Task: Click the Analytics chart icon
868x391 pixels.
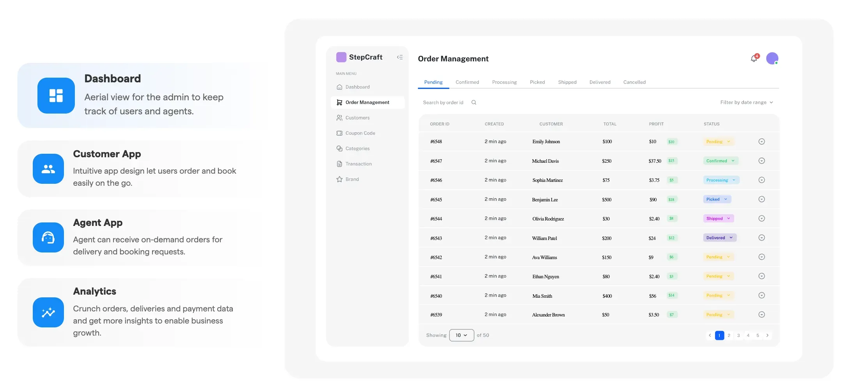Action: [x=48, y=313]
